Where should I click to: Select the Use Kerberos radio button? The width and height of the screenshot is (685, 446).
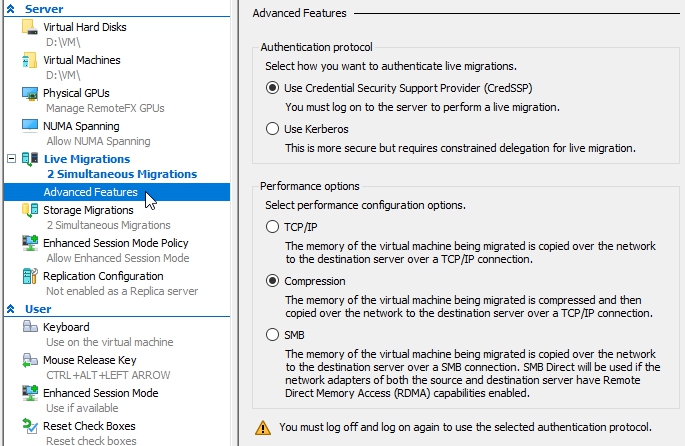[x=273, y=129]
